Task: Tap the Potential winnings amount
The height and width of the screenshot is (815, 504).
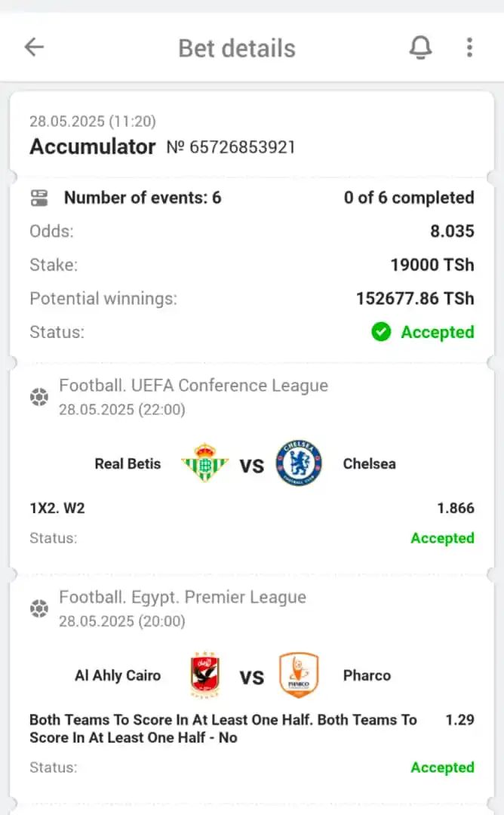Action: coord(415,298)
